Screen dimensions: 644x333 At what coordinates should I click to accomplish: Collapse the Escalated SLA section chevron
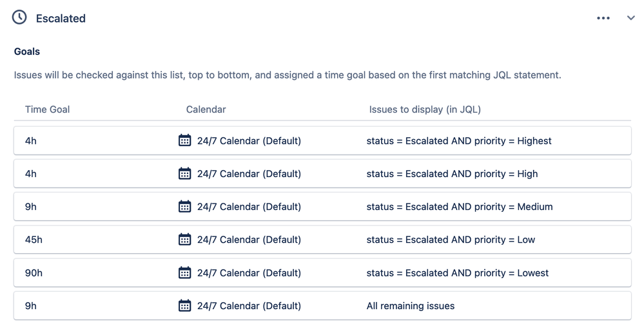click(x=631, y=17)
